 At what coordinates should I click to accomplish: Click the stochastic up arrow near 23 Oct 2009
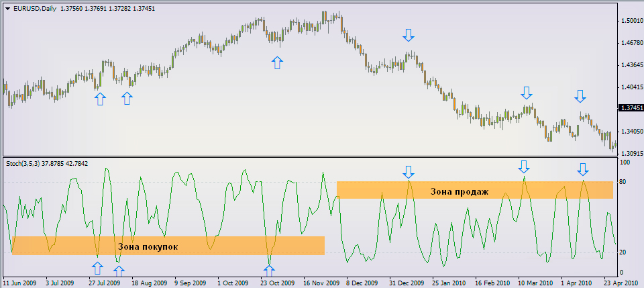coord(269,271)
